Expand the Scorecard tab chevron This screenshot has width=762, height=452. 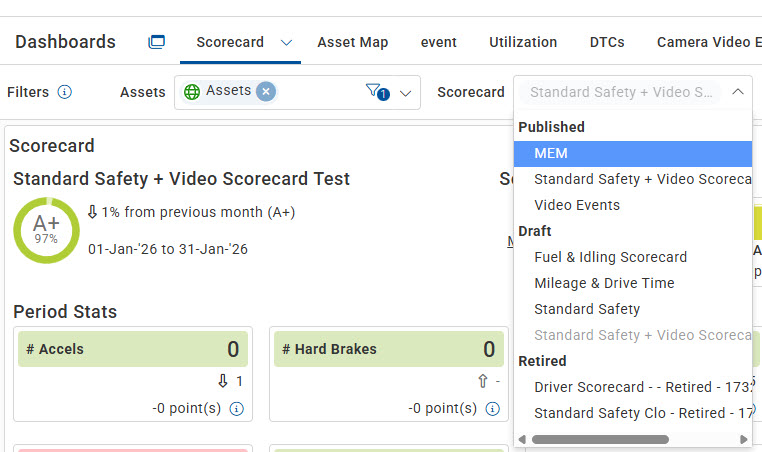point(287,43)
